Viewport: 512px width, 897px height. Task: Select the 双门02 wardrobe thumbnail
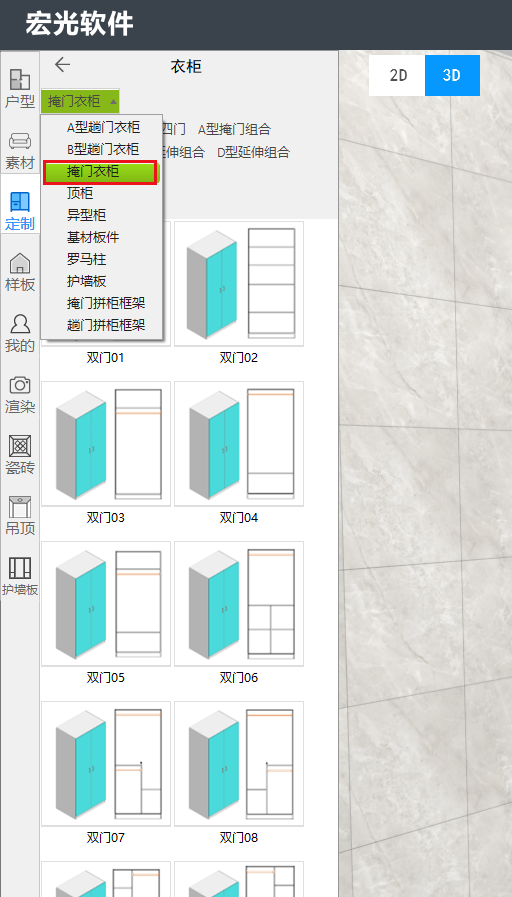click(239, 284)
